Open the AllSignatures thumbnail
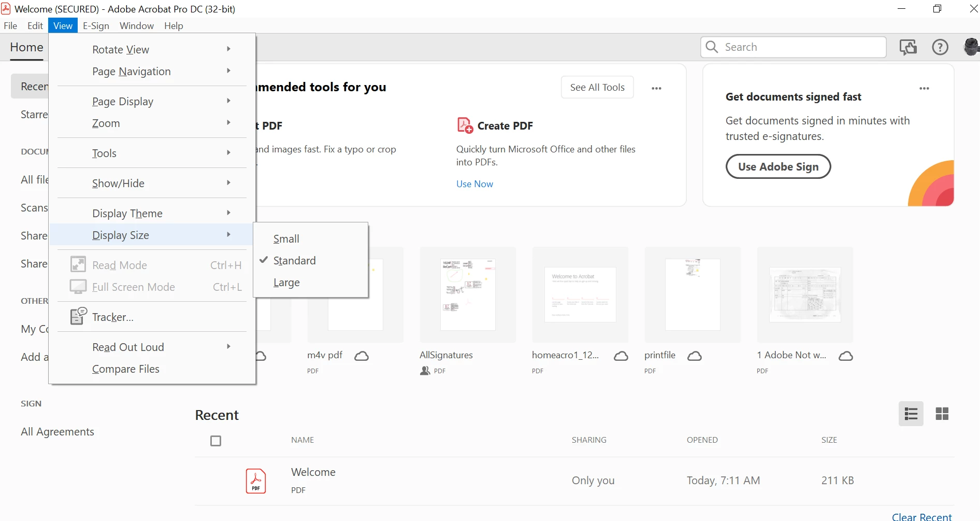980x521 pixels. (x=468, y=294)
